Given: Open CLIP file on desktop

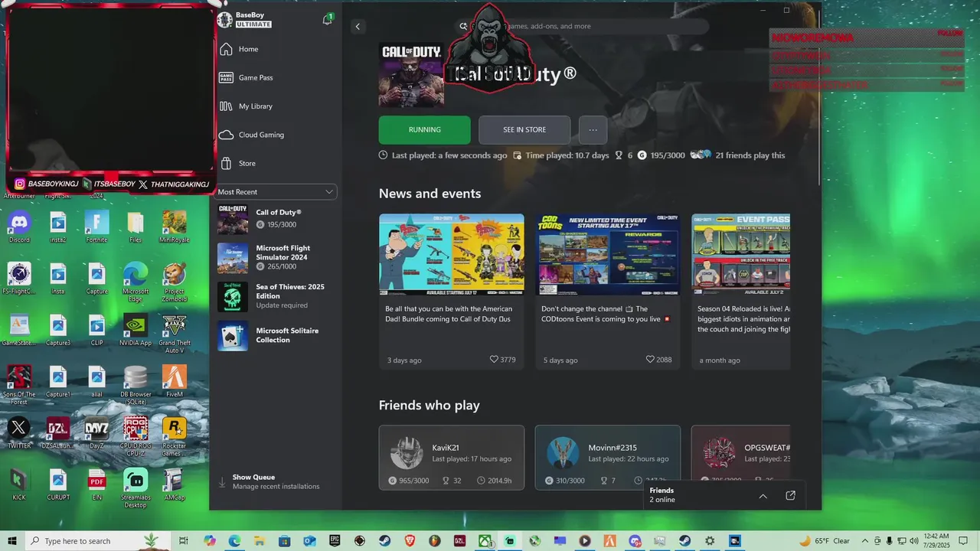Looking at the screenshot, I should click(96, 330).
